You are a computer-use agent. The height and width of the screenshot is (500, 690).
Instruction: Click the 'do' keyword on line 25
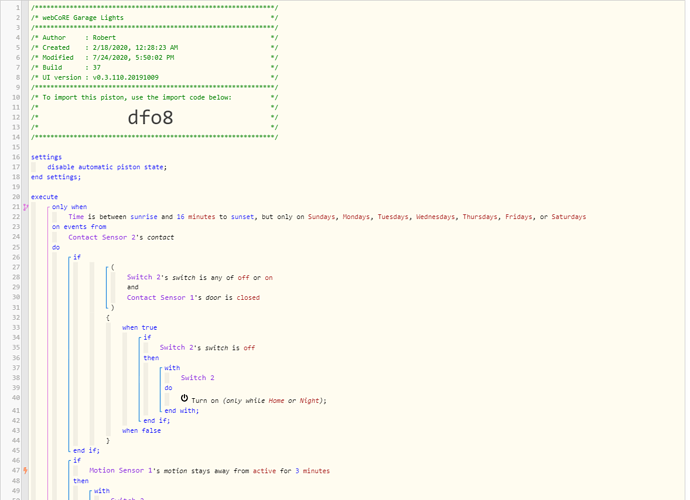tap(56, 247)
